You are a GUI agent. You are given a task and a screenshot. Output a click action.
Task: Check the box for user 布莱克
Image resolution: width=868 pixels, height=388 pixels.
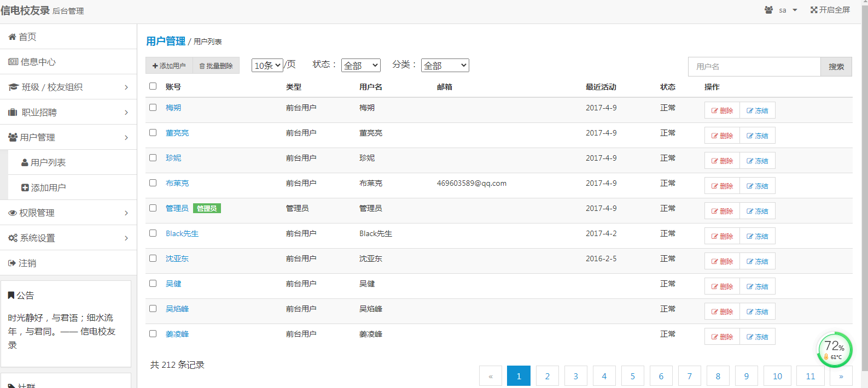point(153,183)
